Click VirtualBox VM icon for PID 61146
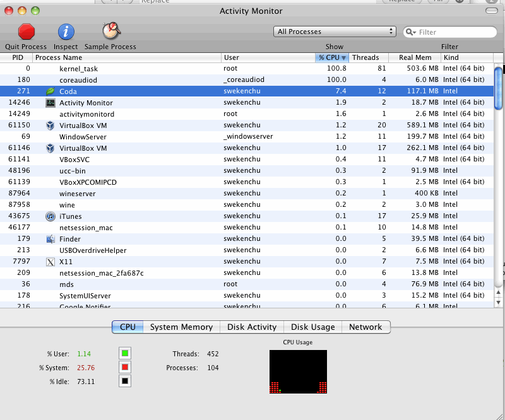The height and width of the screenshot is (420, 505). coord(50,148)
